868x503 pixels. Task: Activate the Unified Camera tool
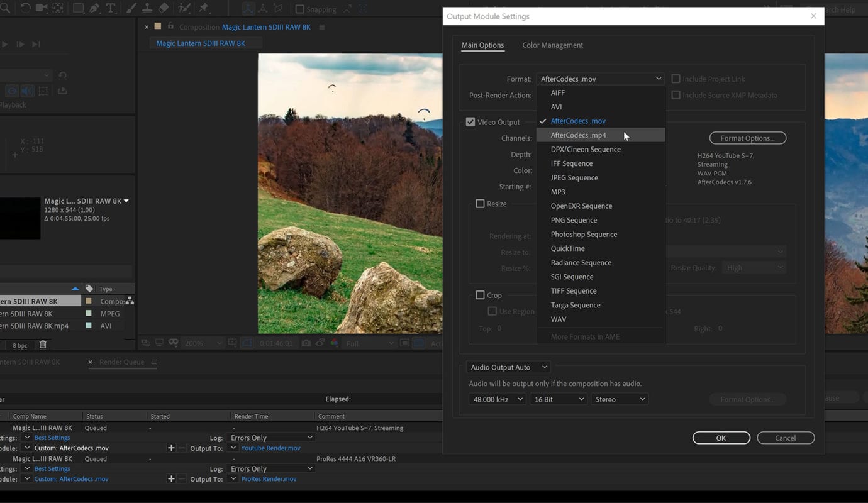(x=42, y=8)
